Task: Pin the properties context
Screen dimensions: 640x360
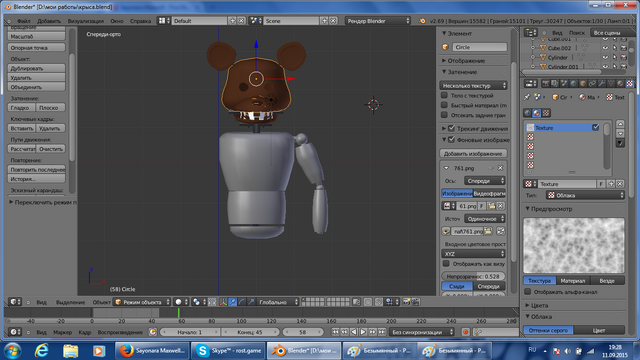Action: click(527, 97)
